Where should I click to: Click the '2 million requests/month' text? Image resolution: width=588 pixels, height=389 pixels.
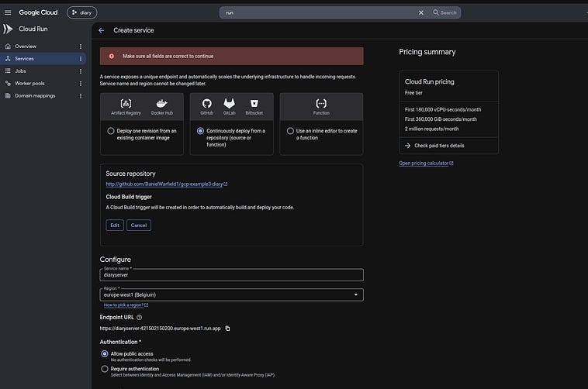pos(431,129)
